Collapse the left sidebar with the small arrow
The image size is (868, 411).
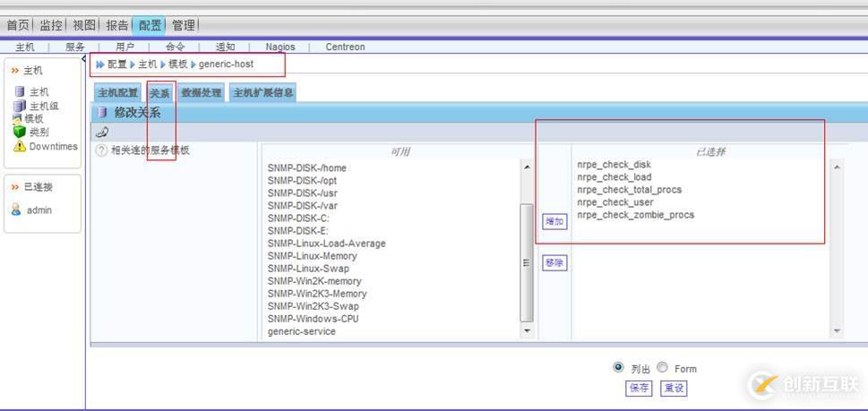[x=83, y=57]
